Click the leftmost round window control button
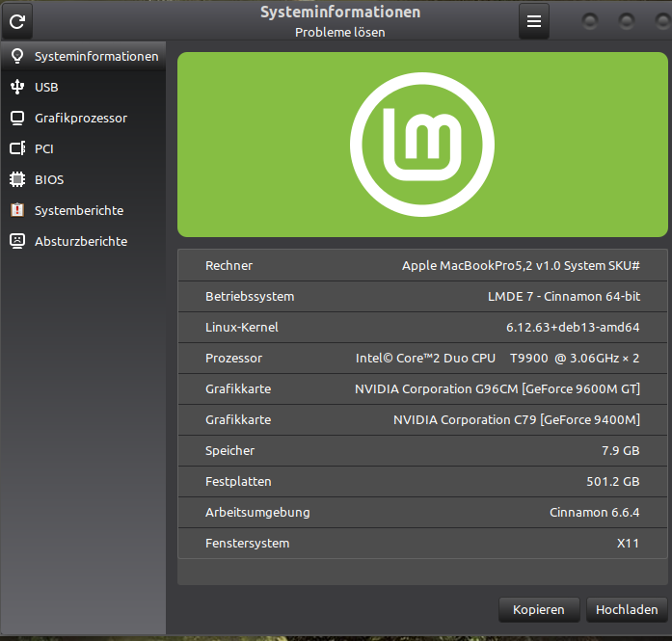Screen dimensions: 672x641 click(x=590, y=20)
